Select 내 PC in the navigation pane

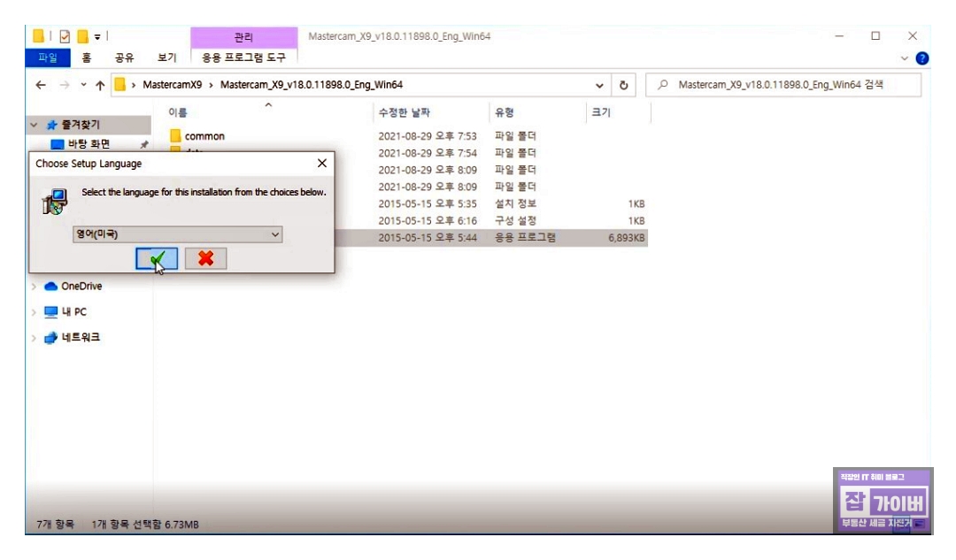tap(73, 311)
